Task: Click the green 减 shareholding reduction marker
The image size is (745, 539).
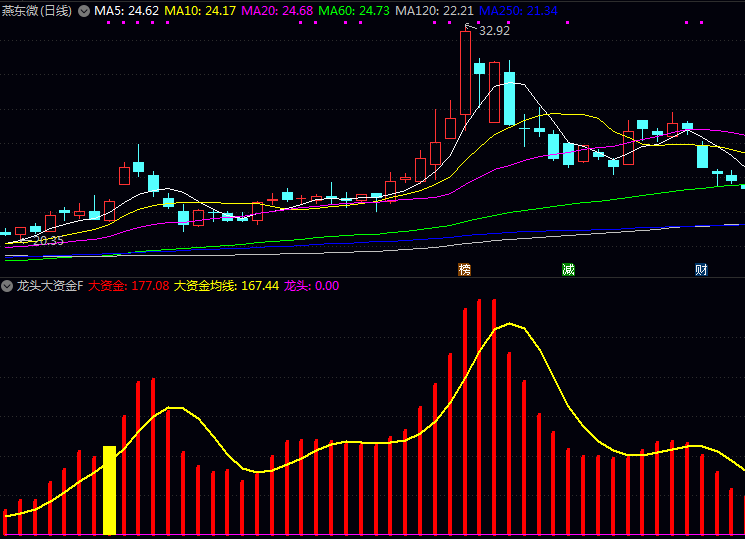Action: 568,269
